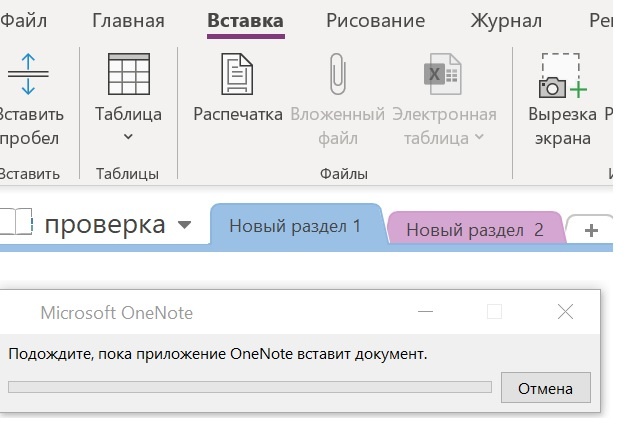Image resolution: width=632 pixels, height=433 pixels.
Task: Click the Таблицы group label
Action: [127, 174]
